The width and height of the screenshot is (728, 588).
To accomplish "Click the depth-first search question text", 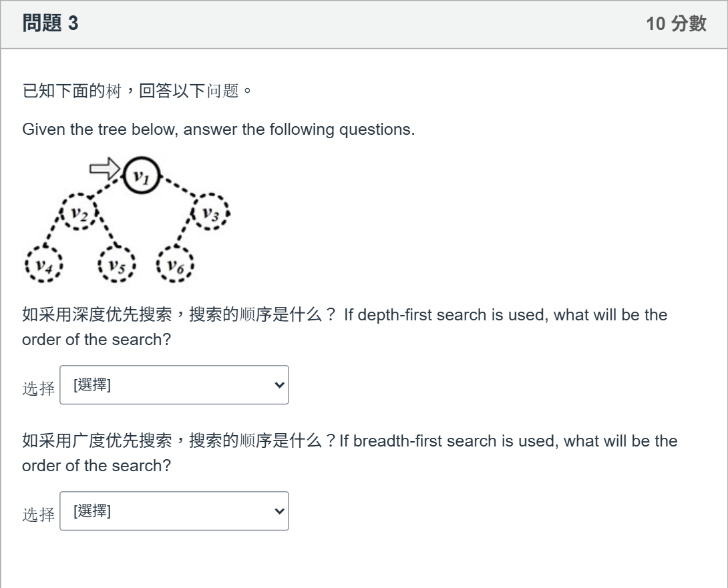I will [345, 327].
